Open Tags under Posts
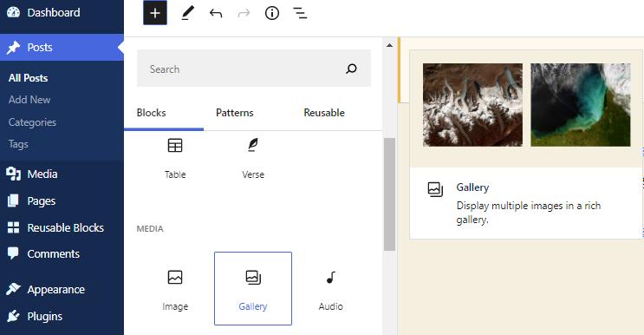Screen dimensions: 644x335 point(18,144)
